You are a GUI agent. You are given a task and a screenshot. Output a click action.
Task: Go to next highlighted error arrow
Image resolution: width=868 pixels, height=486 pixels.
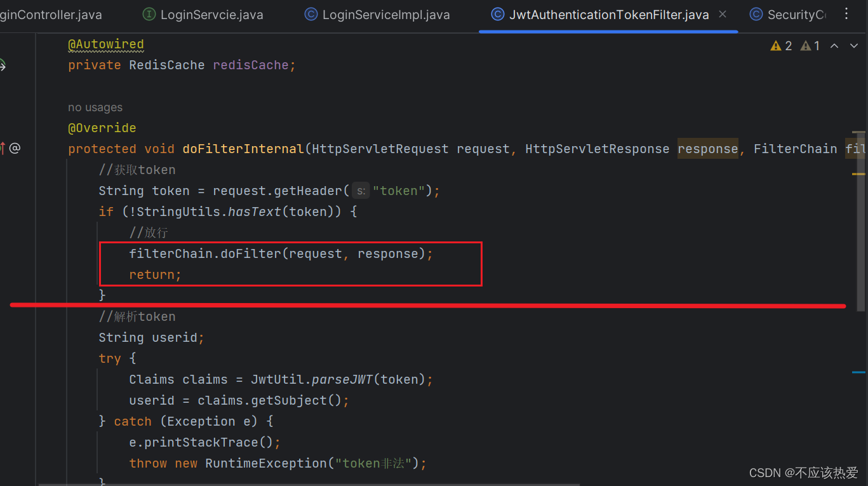point(853,46)
